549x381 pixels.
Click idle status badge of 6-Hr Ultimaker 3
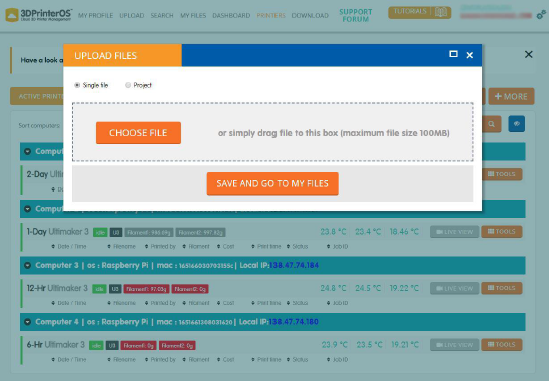[96, 346]
